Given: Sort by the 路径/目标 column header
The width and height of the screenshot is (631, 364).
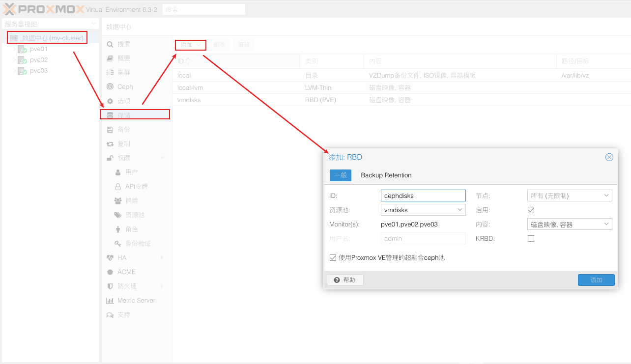Looking at the screenshot, I should pyautogui.click(x=594, y=61).
